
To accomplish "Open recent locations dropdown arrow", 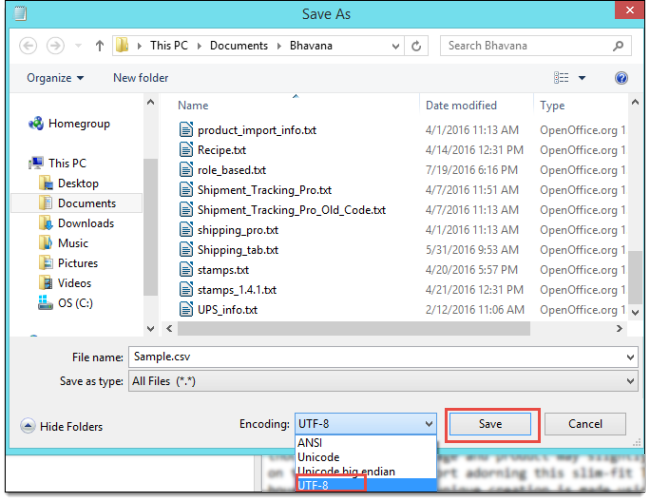I will pos(78,45).
